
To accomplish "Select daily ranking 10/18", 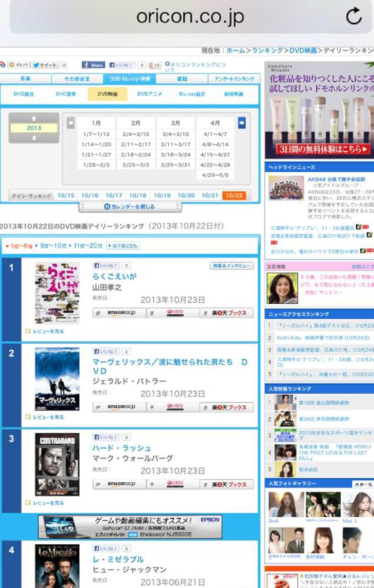I will (x=138, y=195).
